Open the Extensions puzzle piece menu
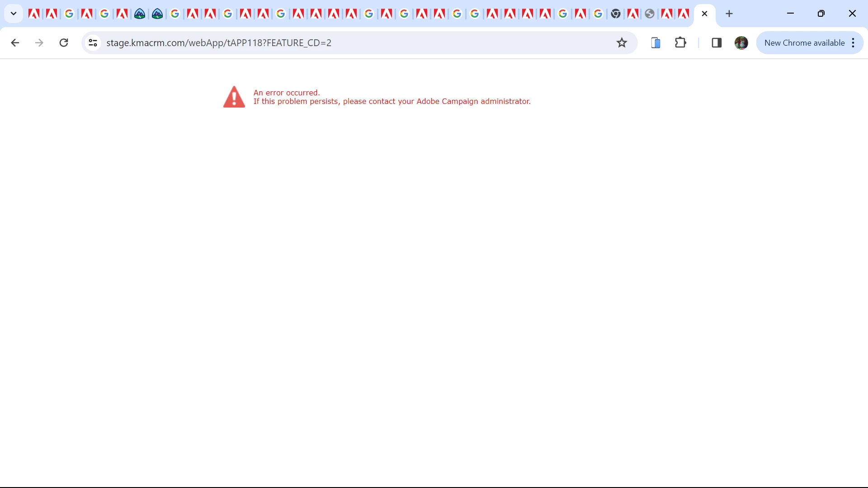 (680, 43)
